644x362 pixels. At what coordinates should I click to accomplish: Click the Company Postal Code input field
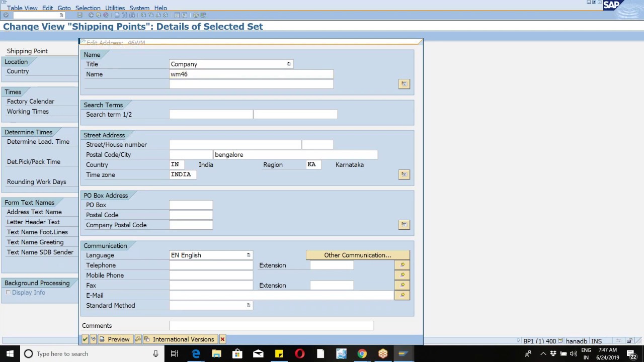tap(191, 225)
